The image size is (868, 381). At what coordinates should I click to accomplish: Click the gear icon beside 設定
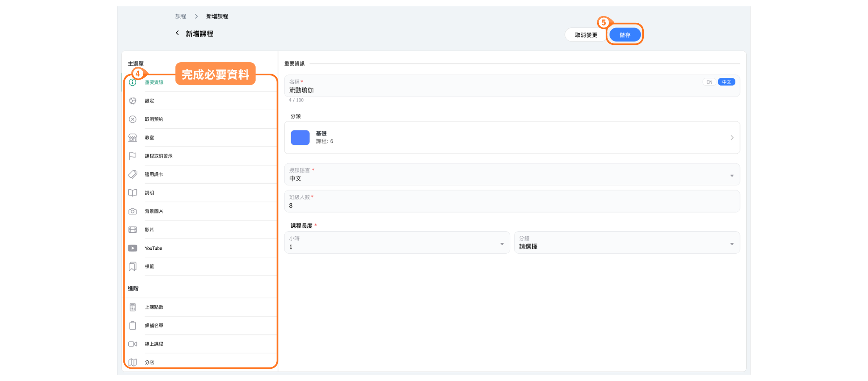tap(133, 101)
